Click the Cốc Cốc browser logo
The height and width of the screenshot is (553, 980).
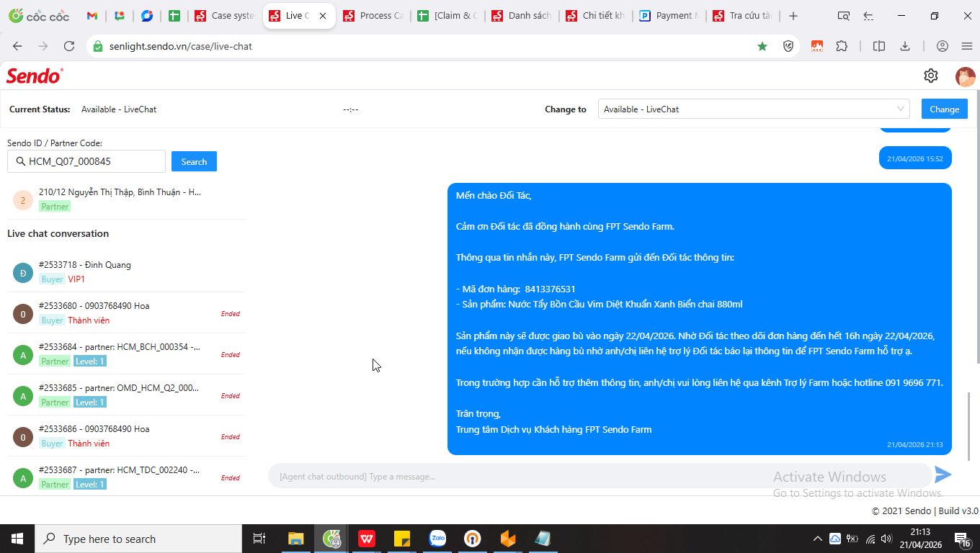pyautogui.click(x=40, y=16)
